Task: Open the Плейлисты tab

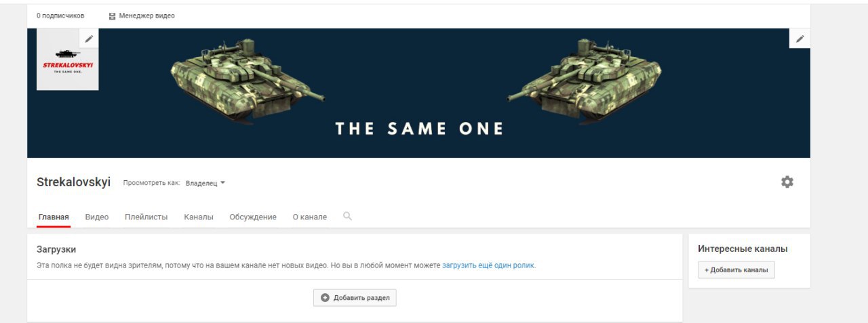Action: point(146,217)
